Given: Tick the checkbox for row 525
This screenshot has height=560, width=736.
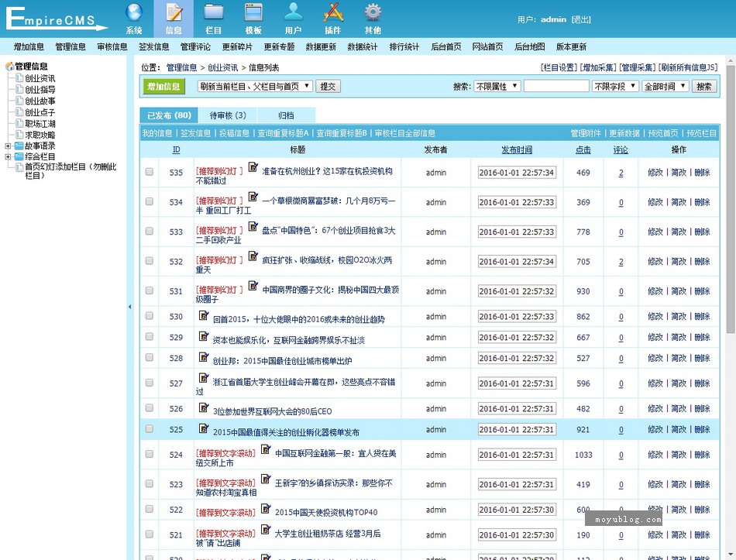Looking at the screenshot, I should [150, 428].
